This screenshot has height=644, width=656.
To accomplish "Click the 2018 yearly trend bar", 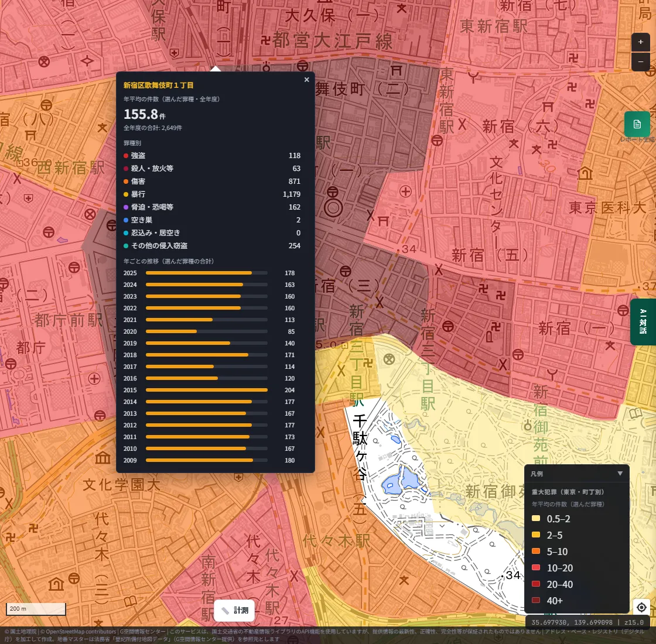I will pos(207,355).
